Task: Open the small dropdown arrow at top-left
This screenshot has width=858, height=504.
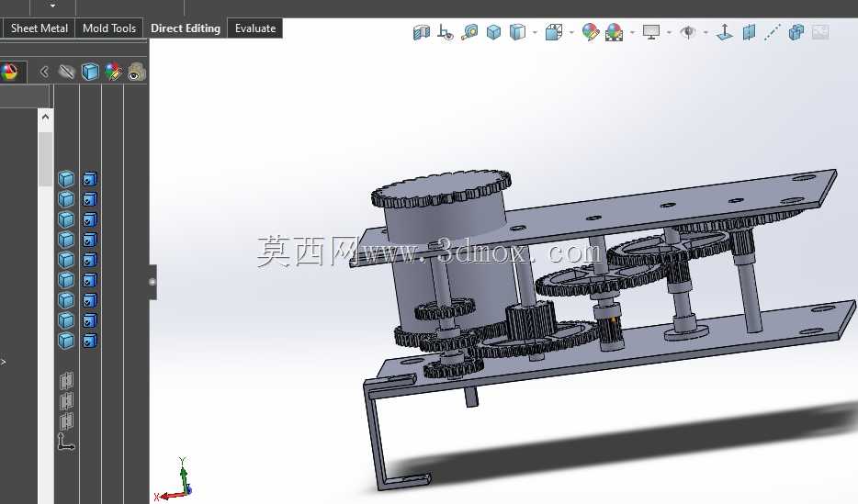Action: tap(52, 6)
